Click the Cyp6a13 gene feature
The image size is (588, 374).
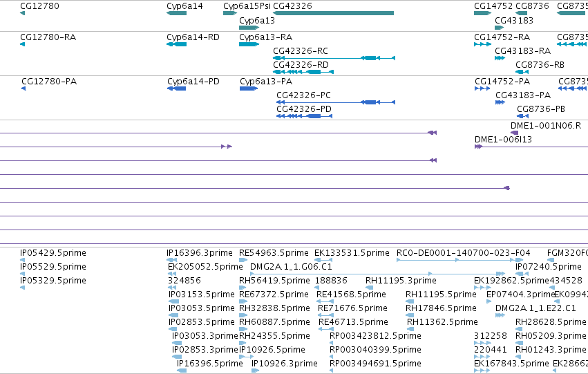click(249, 28)
